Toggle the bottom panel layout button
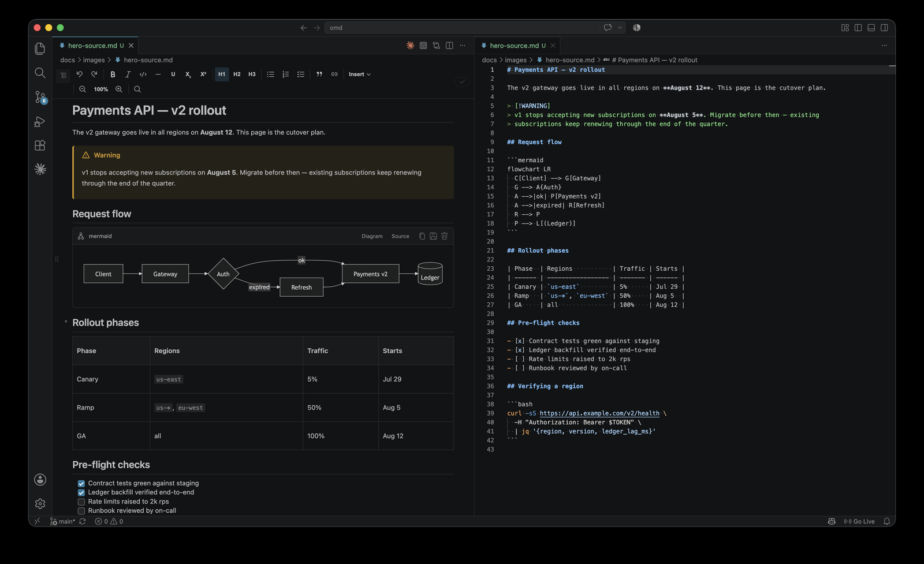This screenshot has height=564, width=924. click(x=871, y=27)
